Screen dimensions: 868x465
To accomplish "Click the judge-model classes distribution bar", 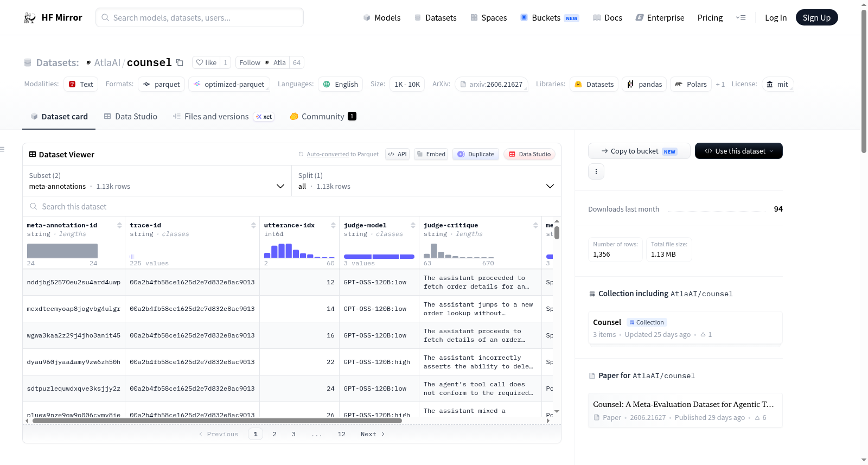I will 379,256.
